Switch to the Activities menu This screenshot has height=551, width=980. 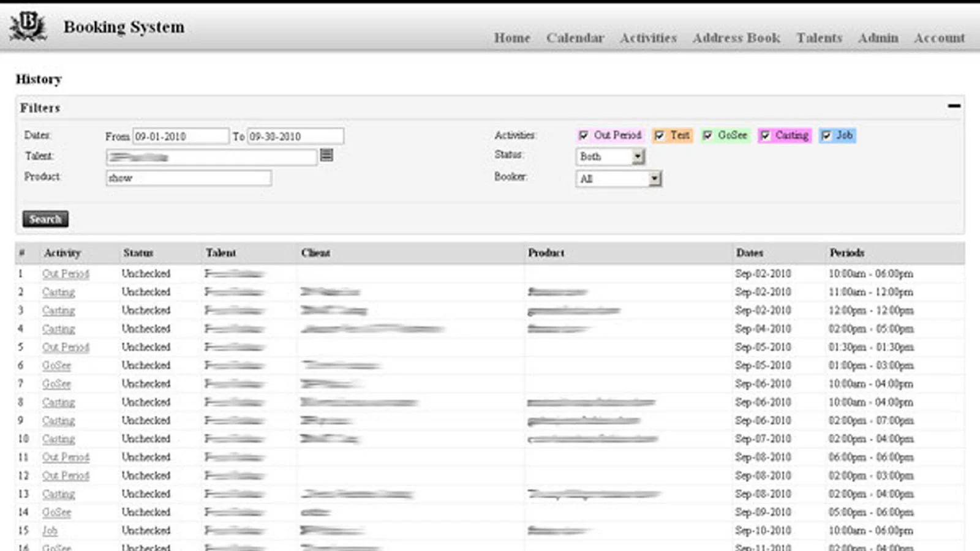[x=648, y=38]
